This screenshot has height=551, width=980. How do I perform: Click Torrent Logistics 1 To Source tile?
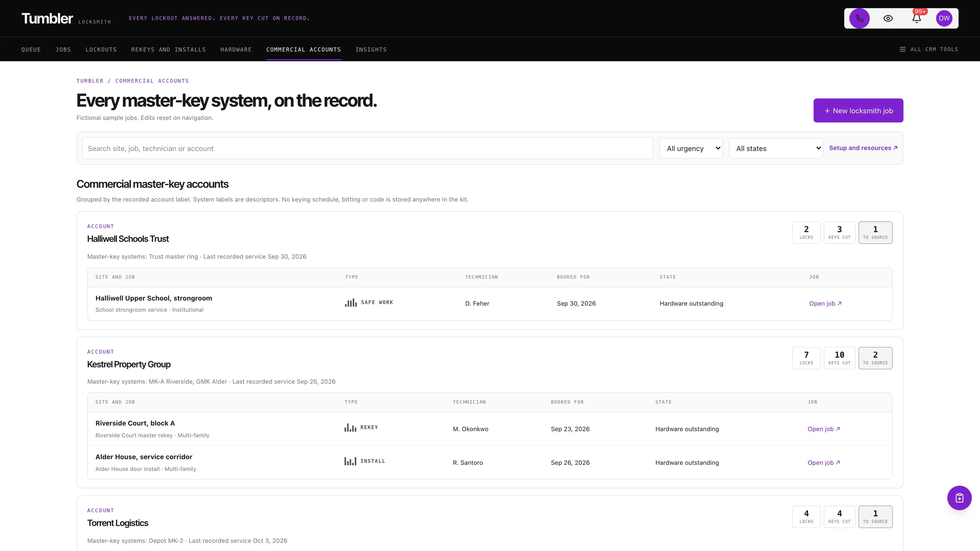[875, 517]
